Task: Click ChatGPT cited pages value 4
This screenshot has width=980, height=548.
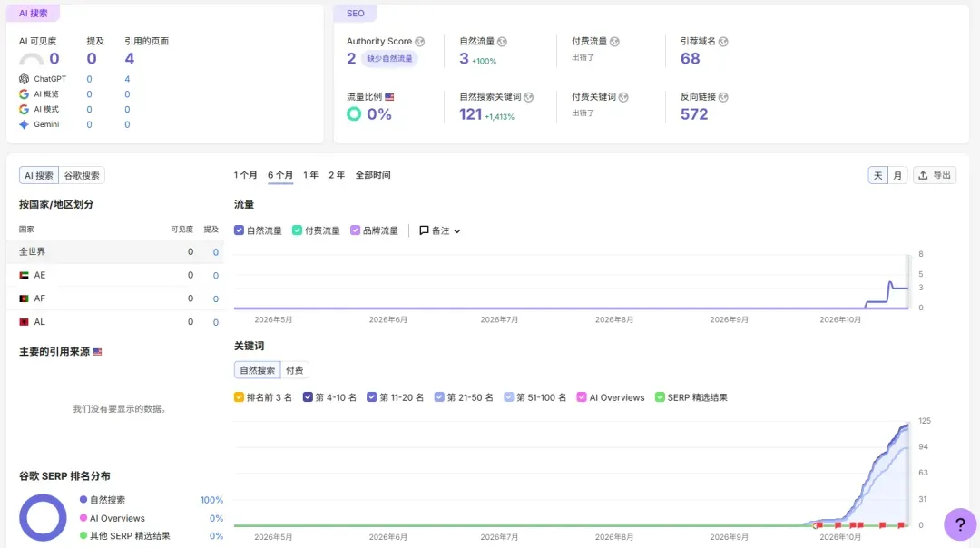Action: pos(127,79)
